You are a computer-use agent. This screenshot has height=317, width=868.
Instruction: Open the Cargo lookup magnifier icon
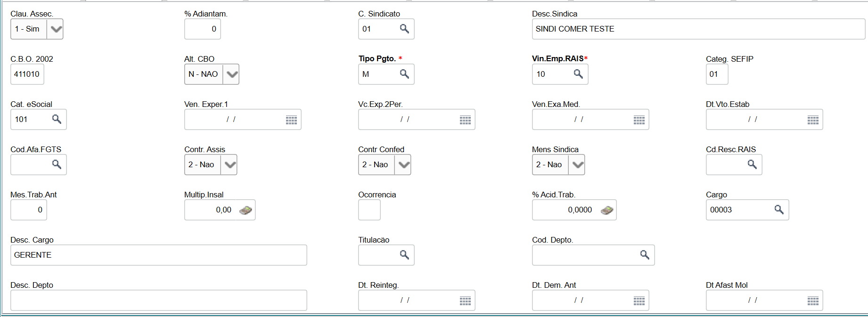click(779, 210)
